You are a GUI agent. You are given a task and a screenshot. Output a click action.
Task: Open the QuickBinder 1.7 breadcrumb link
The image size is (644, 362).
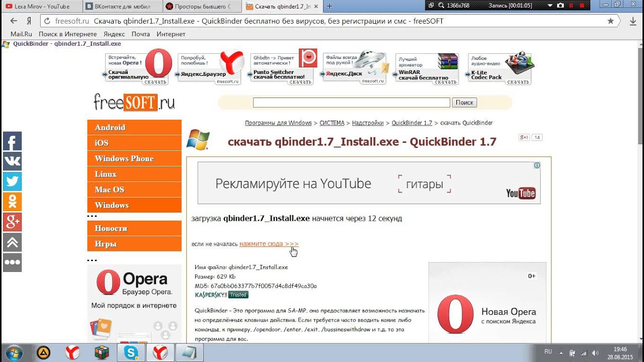click(x=412, y=123)
